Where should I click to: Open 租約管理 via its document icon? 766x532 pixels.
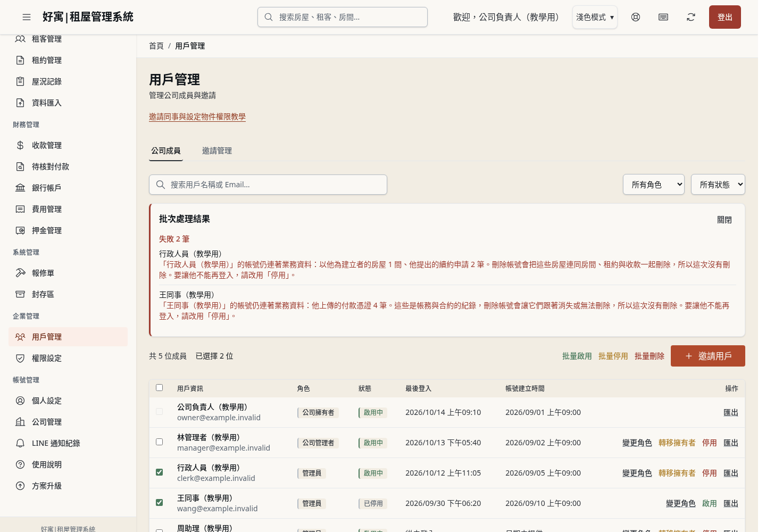[20, 60]
